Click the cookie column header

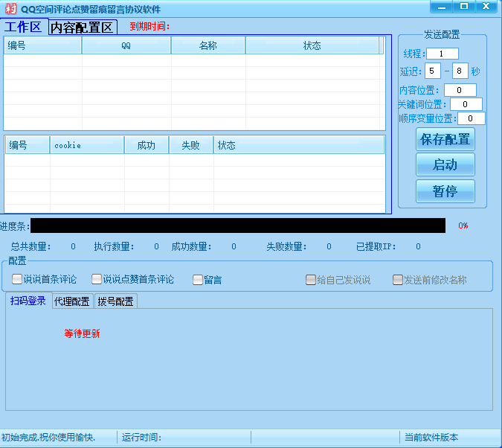[86, 145]
